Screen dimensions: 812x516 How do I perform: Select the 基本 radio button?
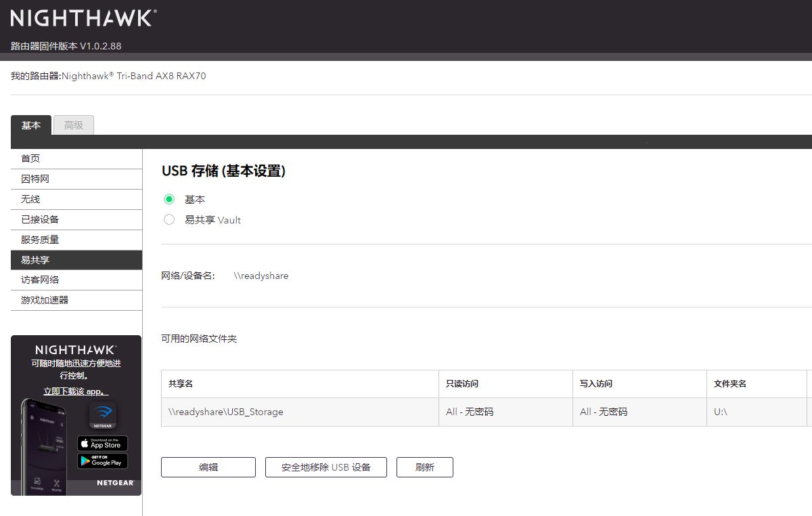tap(169, 199)
